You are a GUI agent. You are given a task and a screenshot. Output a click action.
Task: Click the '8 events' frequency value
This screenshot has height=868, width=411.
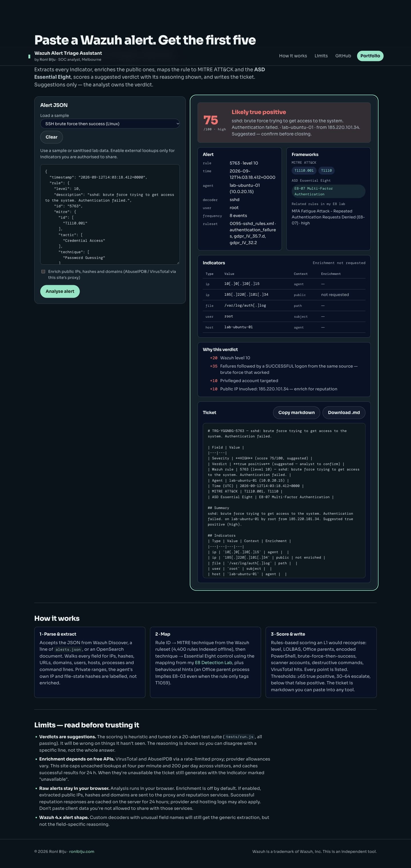[238, 216]
